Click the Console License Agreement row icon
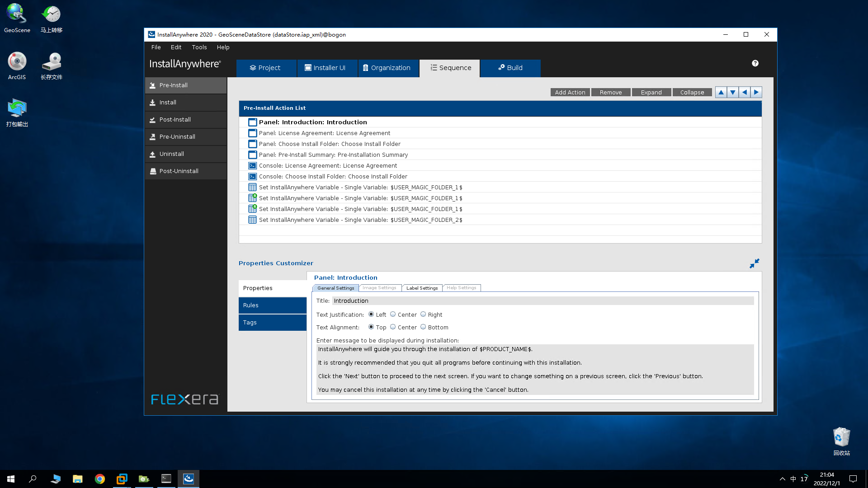 [253, 166]
